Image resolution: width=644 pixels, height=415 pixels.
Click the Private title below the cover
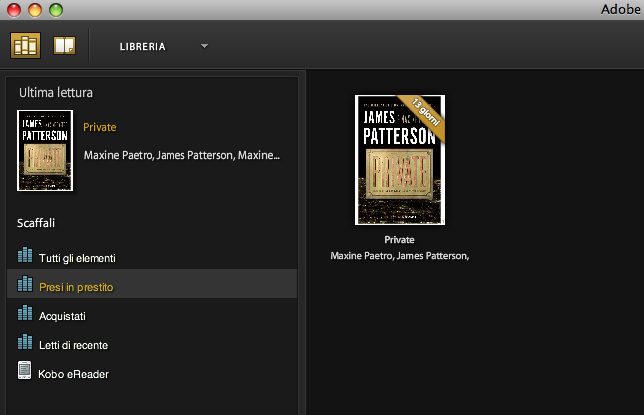(399, 240)
